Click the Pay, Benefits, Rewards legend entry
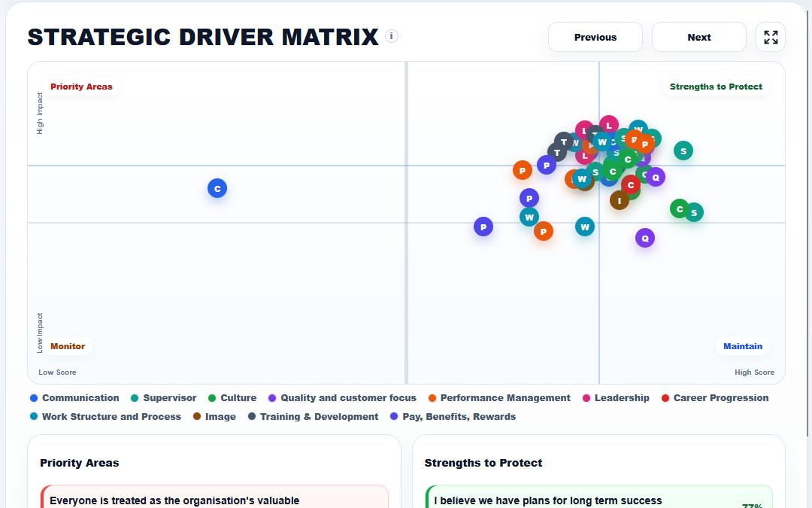Image resolution: width=812 pixels, height=508 pixels. click(x=453, y=417)
